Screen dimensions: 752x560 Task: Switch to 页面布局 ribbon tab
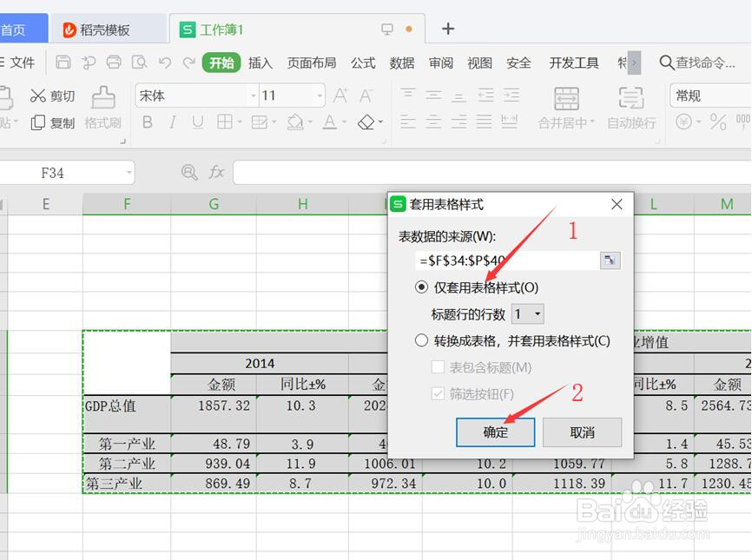coord(311,63)
